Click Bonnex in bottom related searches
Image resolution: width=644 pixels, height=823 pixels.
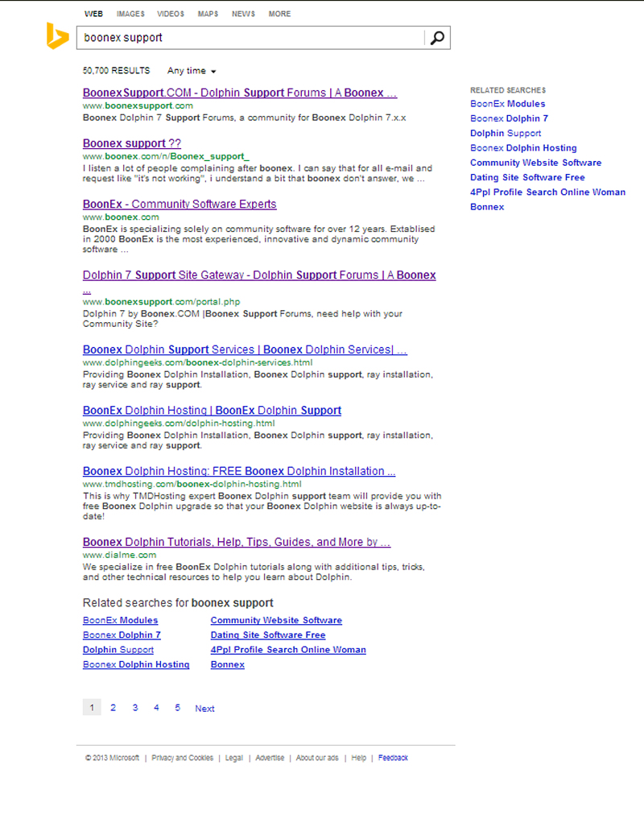[x=227, y=664]
